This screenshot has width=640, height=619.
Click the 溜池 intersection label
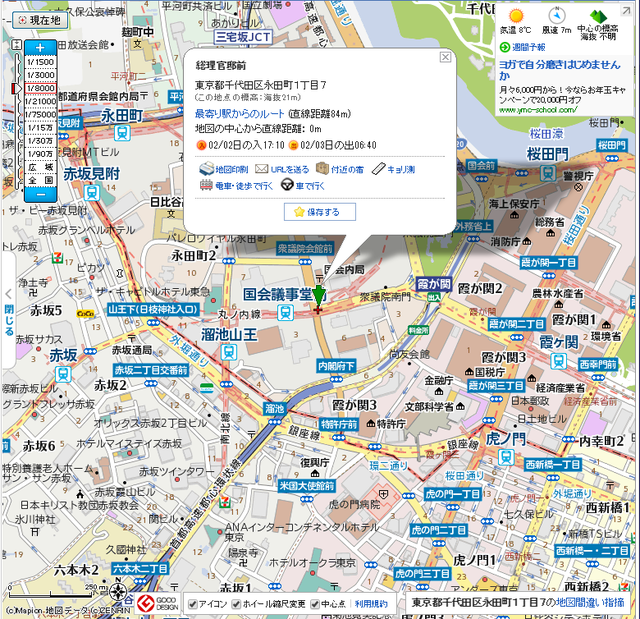coord(275,408)
